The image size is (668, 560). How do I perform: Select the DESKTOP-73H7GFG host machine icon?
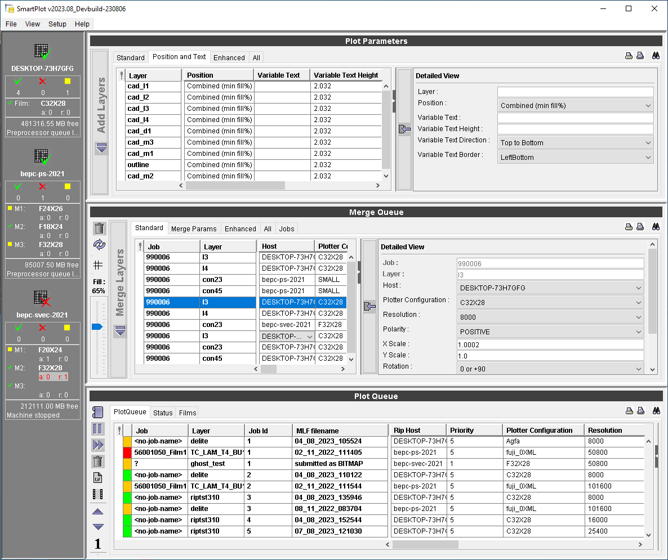coord(42,52)
